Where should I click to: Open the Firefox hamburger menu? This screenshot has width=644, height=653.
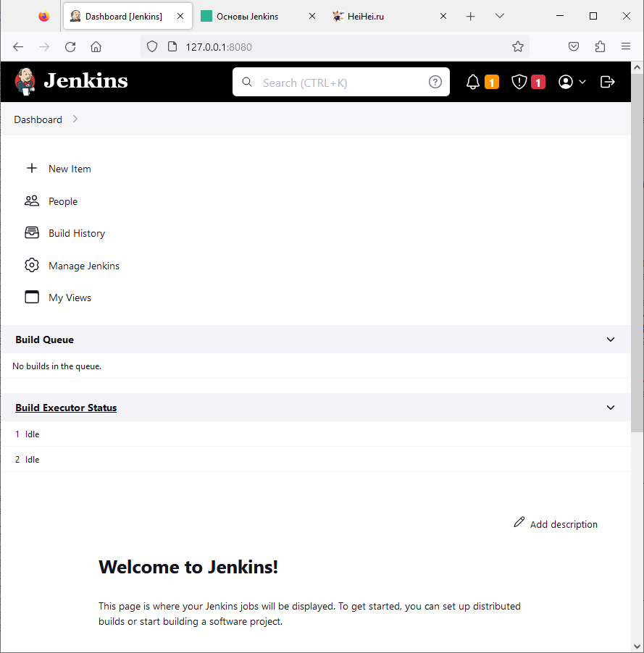click(626, 46)
